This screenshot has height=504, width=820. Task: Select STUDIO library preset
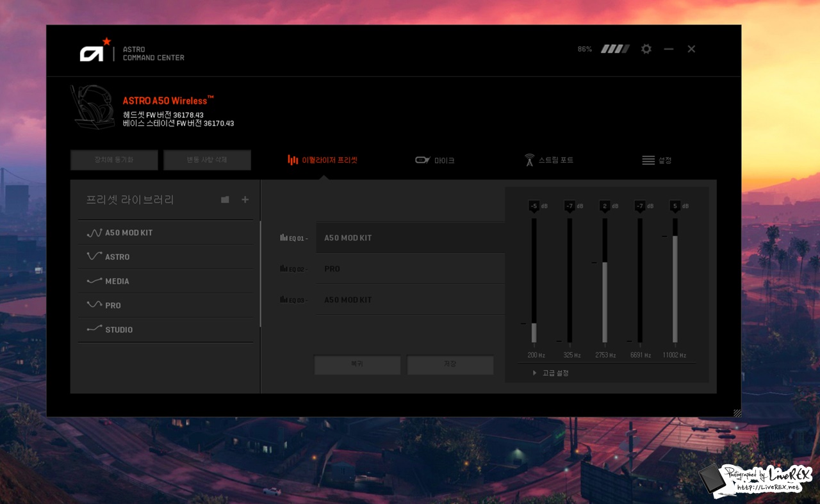point(166,330)
